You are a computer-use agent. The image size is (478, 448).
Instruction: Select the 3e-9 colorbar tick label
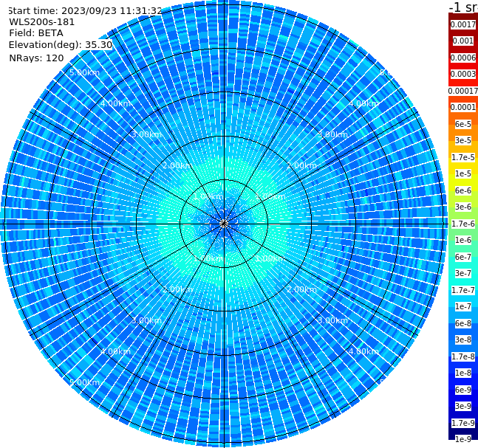463,406
